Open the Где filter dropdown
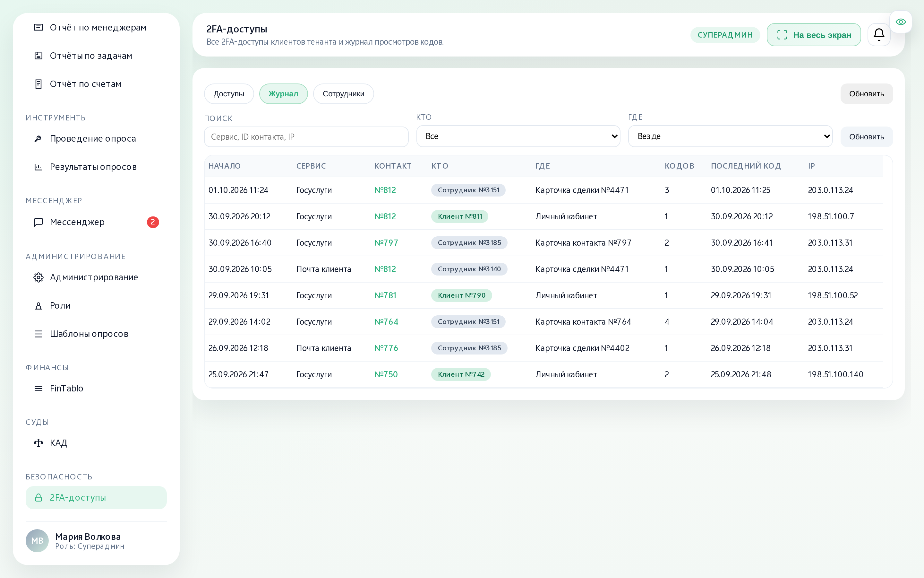Image resolution: width=924 pixels, height=578 pixels. (730, 136)
